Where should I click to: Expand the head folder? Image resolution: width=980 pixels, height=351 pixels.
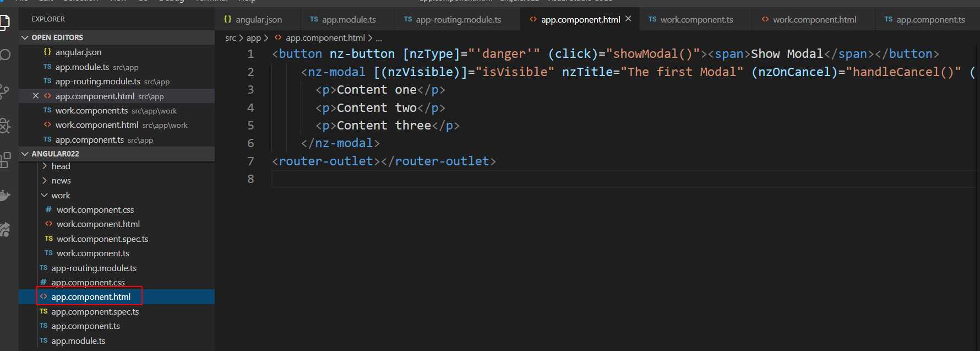pyautogui.click(x=45, y=166)
